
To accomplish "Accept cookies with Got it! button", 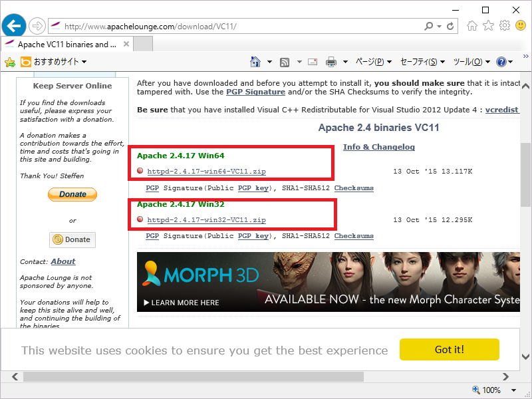I will click(450, 350).
